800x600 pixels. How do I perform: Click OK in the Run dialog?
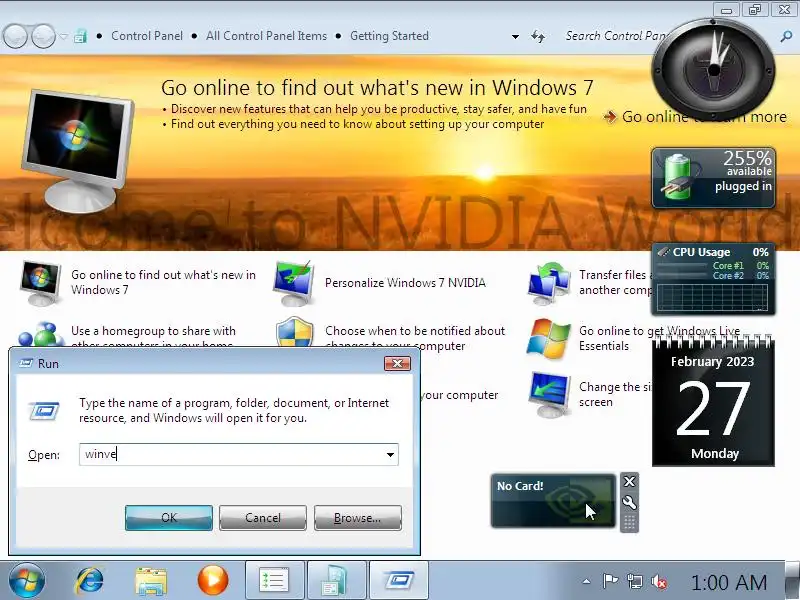pos(169,518)
